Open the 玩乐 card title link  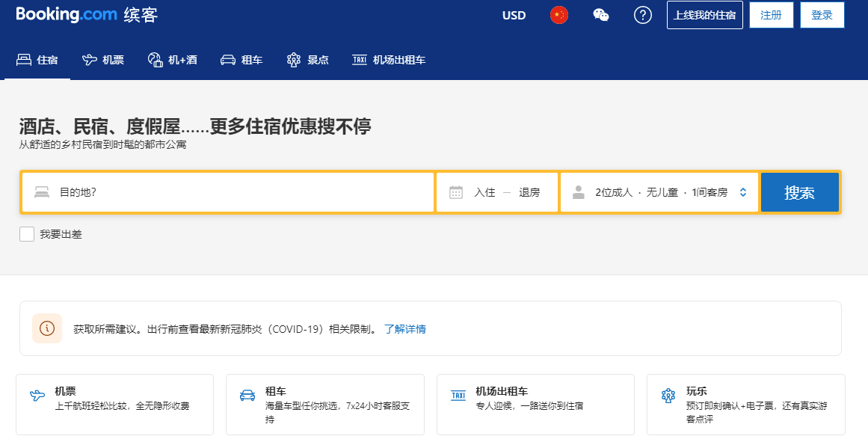[x=696, y=391]
